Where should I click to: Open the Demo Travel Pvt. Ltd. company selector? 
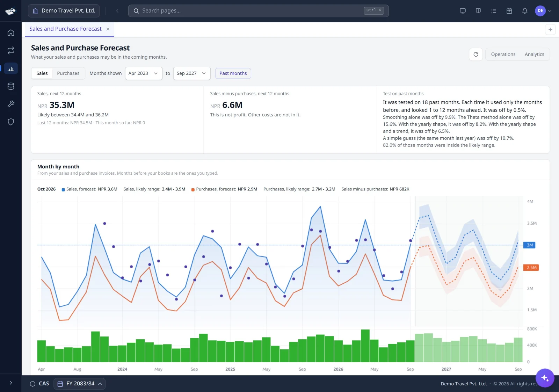pyautogui.click(x=64, y=11)
